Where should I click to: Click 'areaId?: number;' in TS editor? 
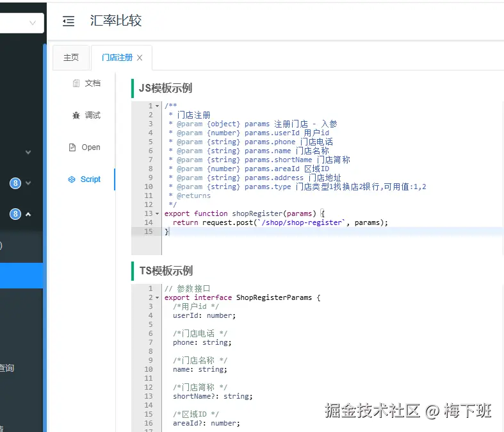coord(206,423)
